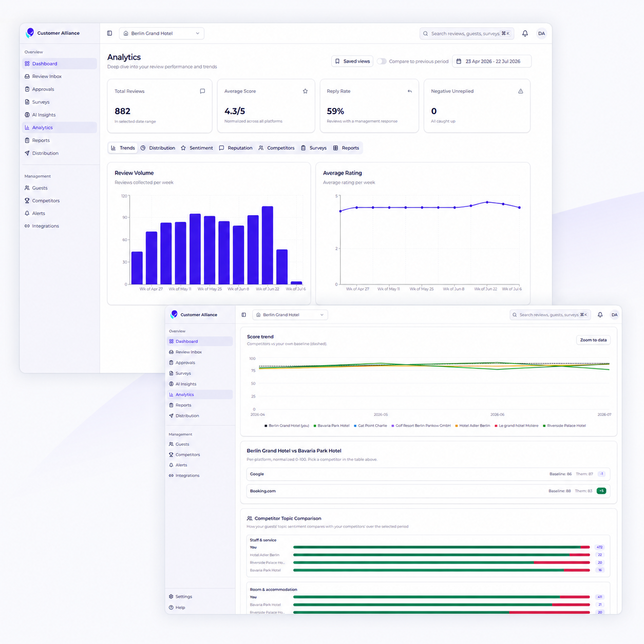Open the notifications bell in front window

coord(600,315)
